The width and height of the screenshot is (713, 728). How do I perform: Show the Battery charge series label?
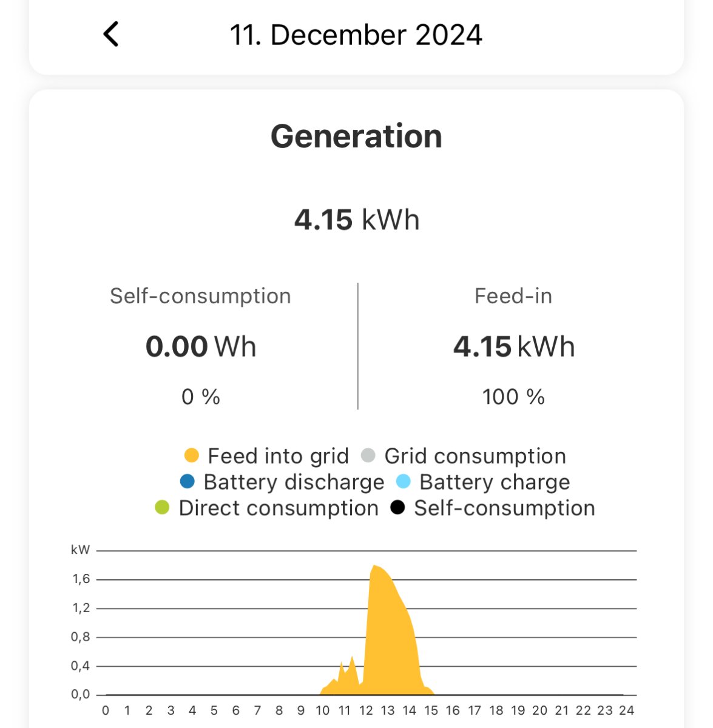pyautogui.click(x=495, y=482)
